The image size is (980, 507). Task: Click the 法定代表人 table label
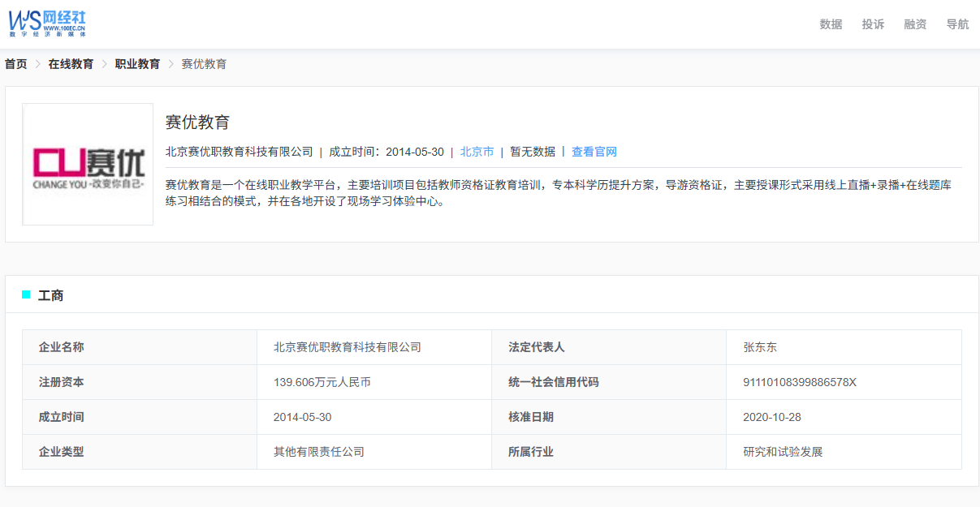(x=537, y=347)
